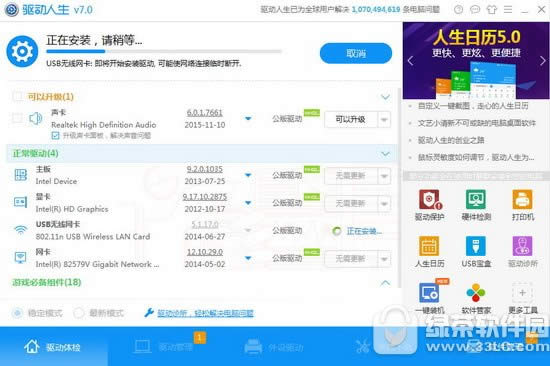
Task: Click version number 9.2.0.1035
Action: coord(204,169)
